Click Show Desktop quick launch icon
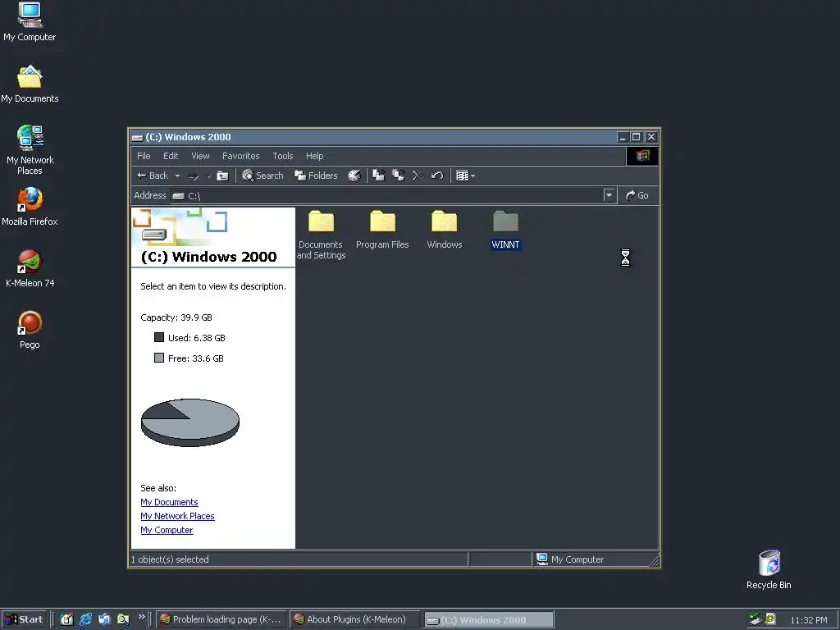This screenshot has width=840, height=630. [x=66, y=619]
